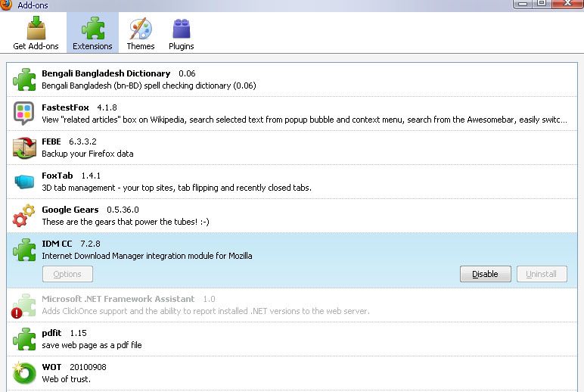Click the Bengali spell checking dictionary description
Image resolution: width=584 pixels, height=392 pixels.
tap(148, 86)
